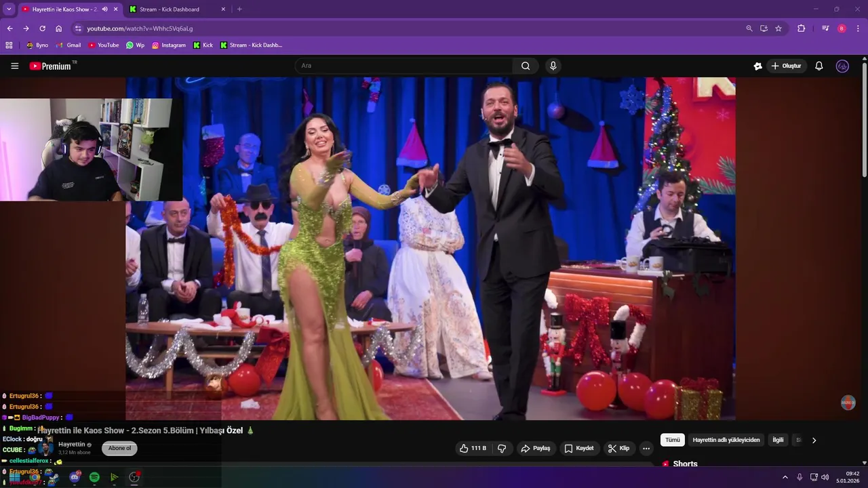
Task: Open the Gmail bookmark
Action: [68, 45]
